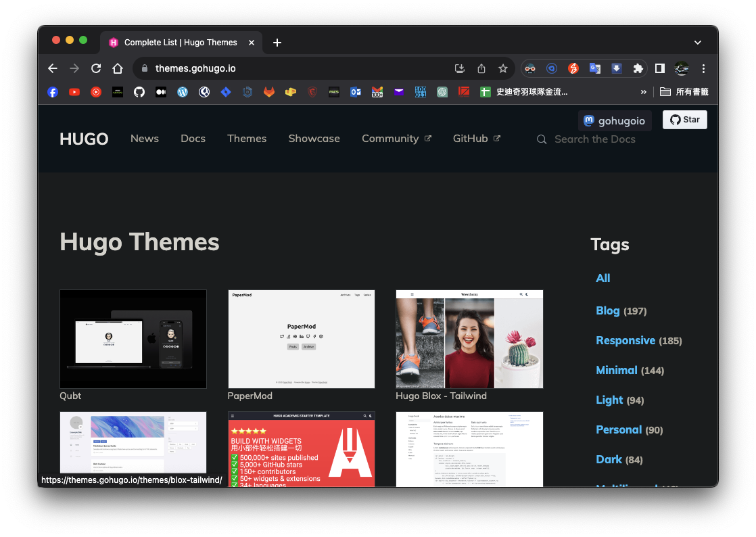Open the GitHub nav link
Viewport: 756px width, 537px height.
coord(476,139)
